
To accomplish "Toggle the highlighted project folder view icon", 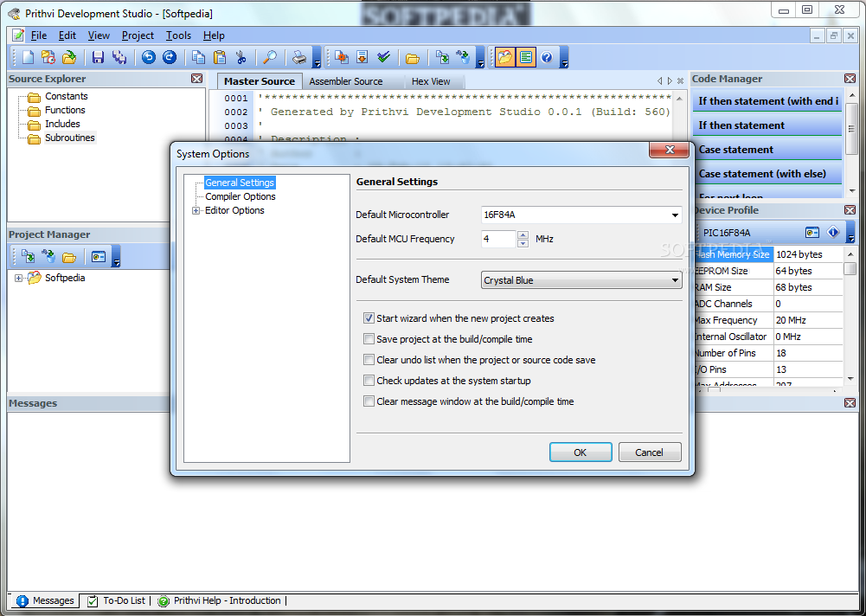I will click(x=504, y=57).
